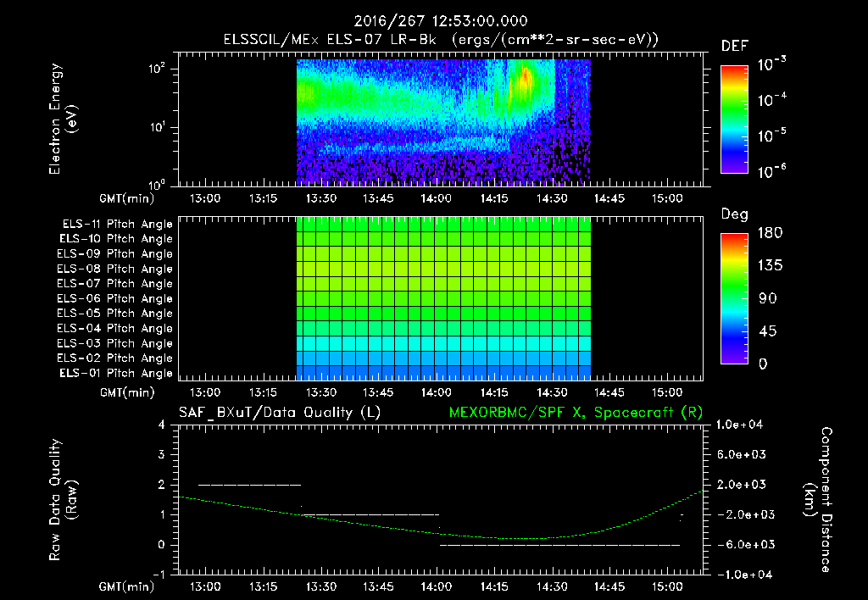The height and width of the screenshot is (600, 868).
Task: Click the -1 tick on Raw Data Quality axis
Action: [159, 575]
